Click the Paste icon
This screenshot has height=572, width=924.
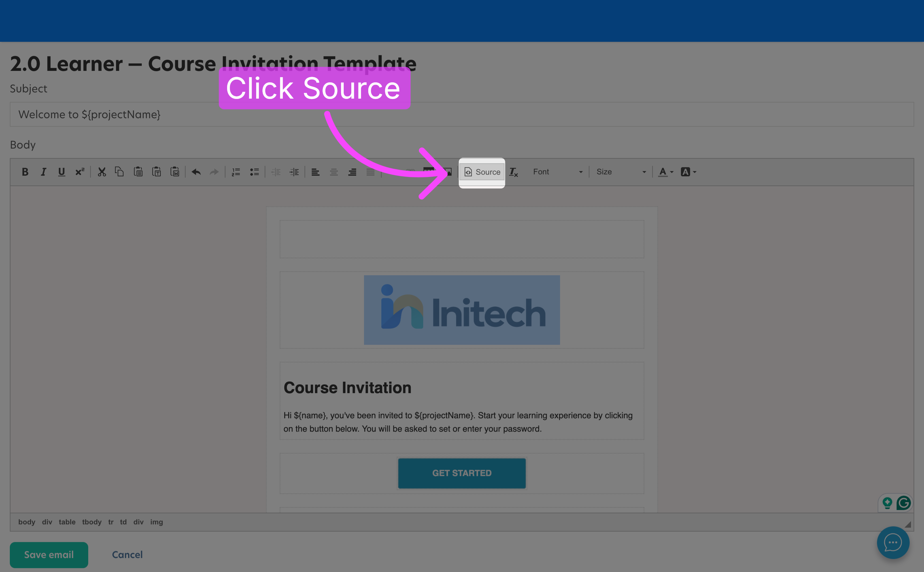point(138,172)
